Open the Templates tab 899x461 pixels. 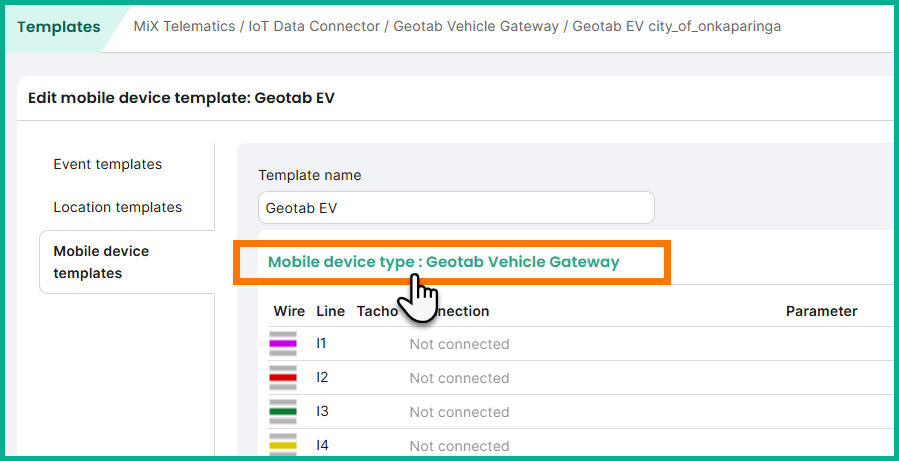tap(59, 27)
